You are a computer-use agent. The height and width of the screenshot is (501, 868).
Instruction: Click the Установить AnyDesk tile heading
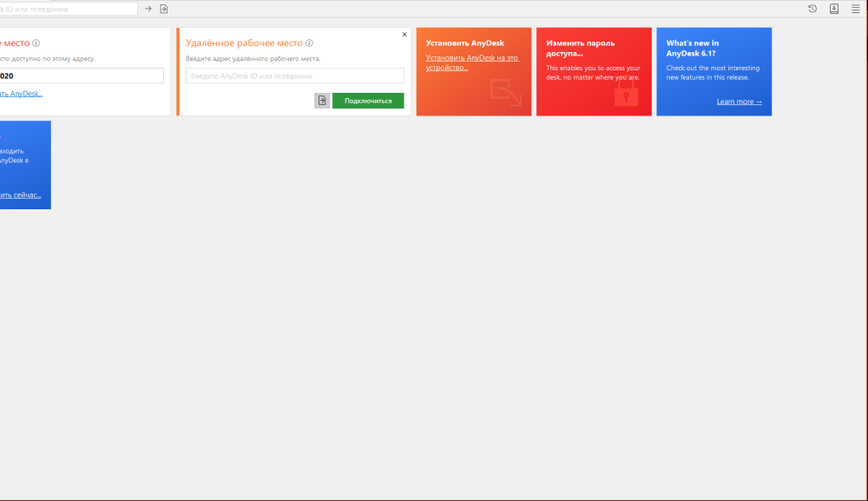click(x=465, y=43)
